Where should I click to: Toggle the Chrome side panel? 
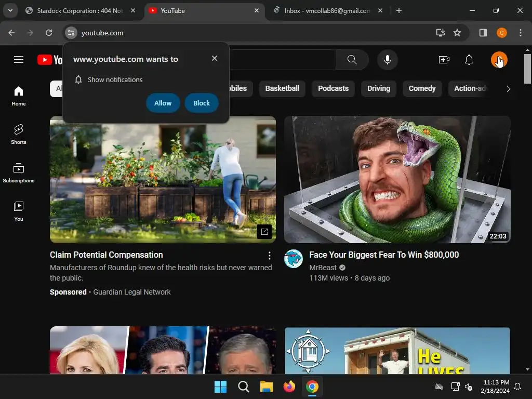click(483, 33)
